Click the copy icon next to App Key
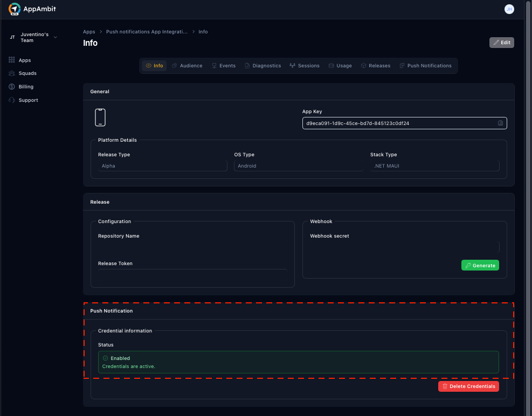Viewport: 532px width, 416px height. coord(500,123)
